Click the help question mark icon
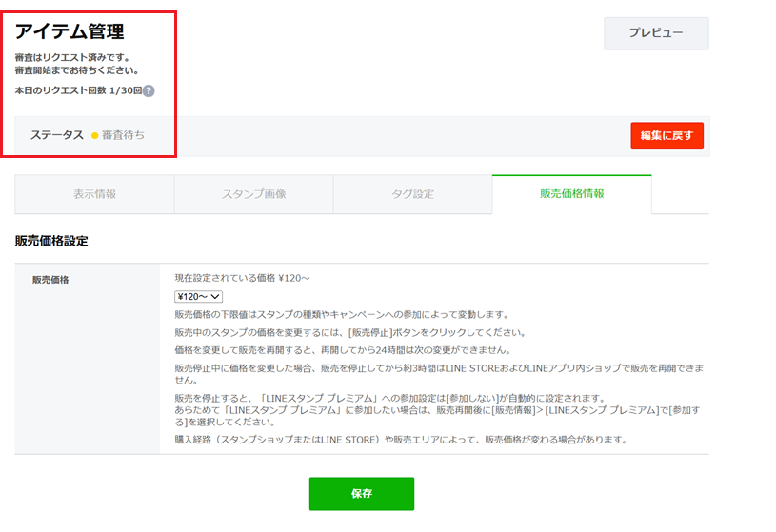The image size is (776, 532). 149,91
